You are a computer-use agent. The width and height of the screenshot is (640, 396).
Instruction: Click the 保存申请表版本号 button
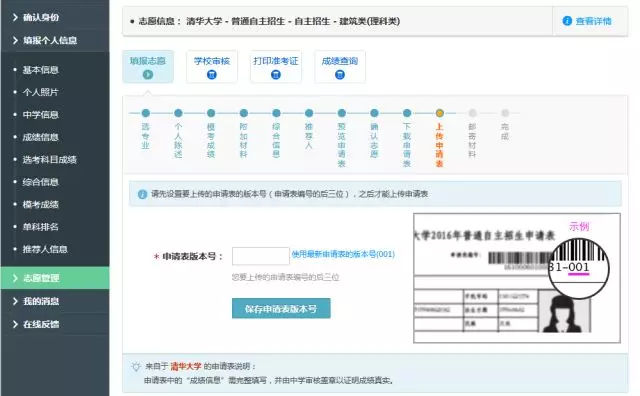pos(281,309)
